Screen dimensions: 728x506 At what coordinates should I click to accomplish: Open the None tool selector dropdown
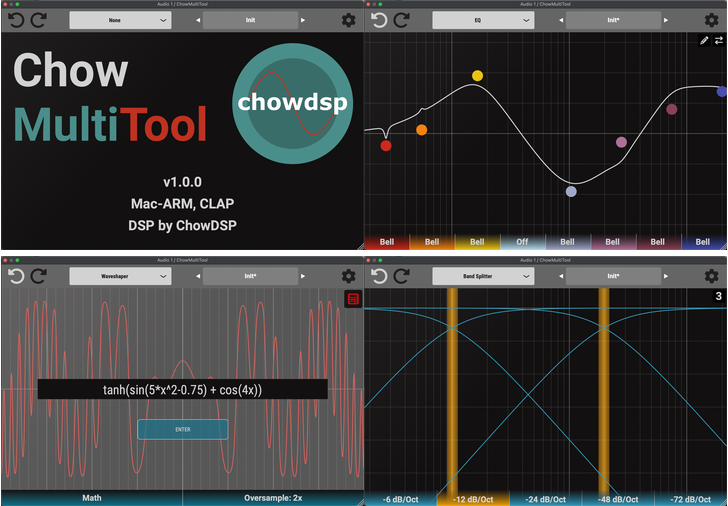pos(120,20)
